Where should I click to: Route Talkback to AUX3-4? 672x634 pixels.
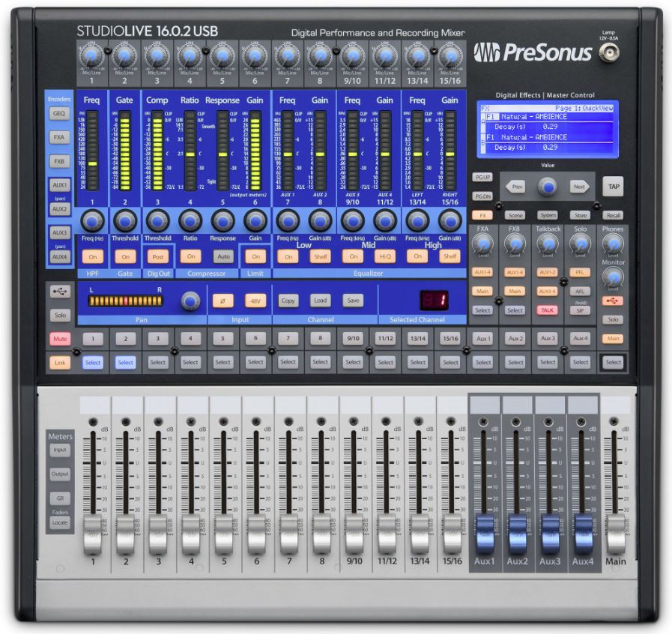548,291
